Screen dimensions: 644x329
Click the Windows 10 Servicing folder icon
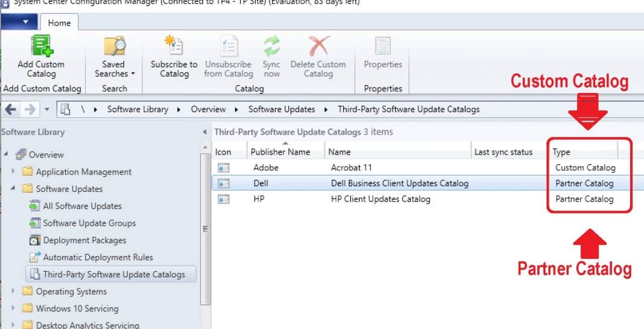coord(28,308)
